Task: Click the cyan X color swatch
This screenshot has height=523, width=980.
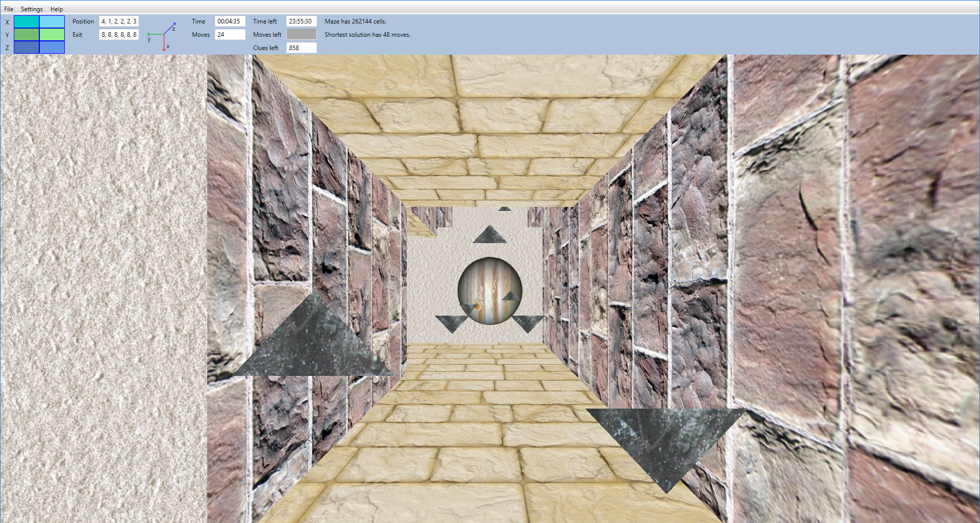Action: (27, 22)
